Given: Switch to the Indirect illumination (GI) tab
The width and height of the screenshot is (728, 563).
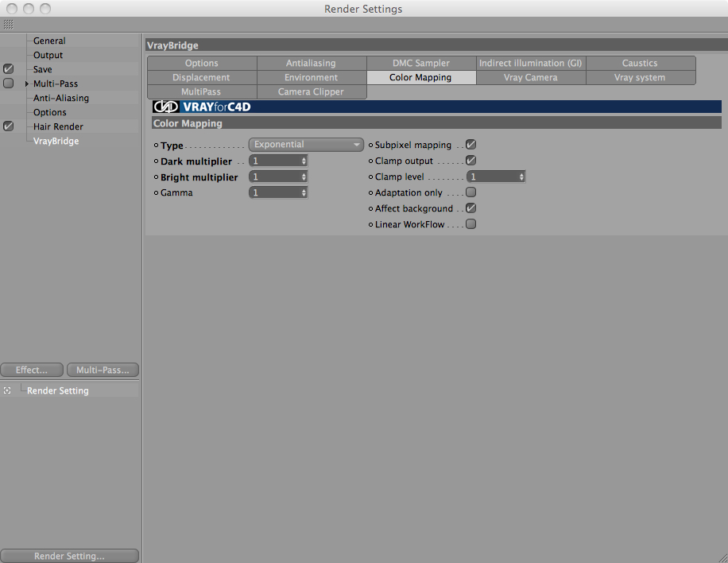Looking at the screenshot, I should click(531, 63).
